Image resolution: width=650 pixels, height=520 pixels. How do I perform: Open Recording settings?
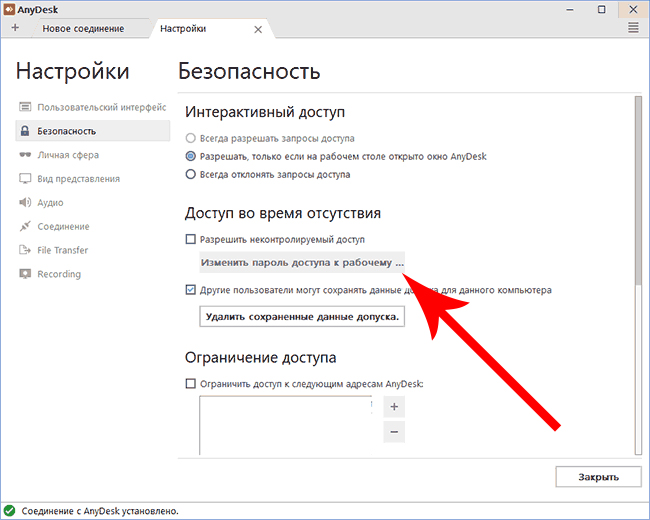pos(93,274)
